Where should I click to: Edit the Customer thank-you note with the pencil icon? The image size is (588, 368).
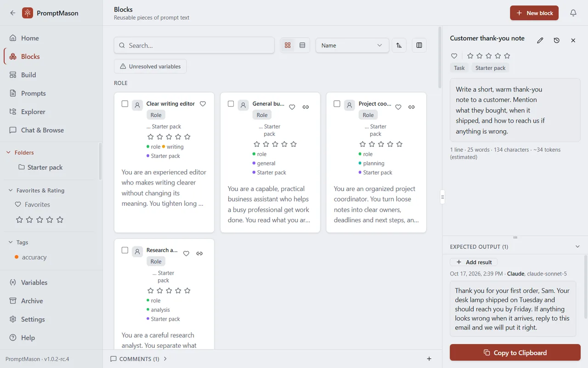click(540, 40)
